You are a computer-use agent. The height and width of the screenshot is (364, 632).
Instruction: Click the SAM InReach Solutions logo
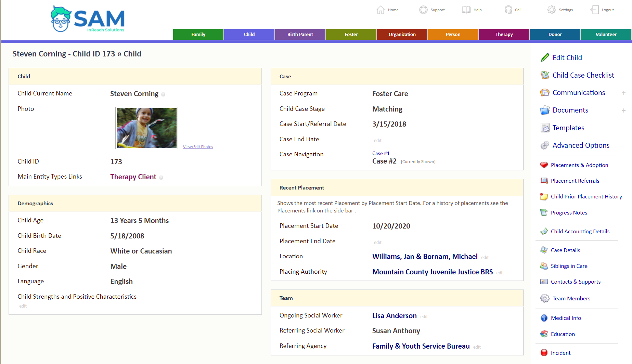point(88,19)
